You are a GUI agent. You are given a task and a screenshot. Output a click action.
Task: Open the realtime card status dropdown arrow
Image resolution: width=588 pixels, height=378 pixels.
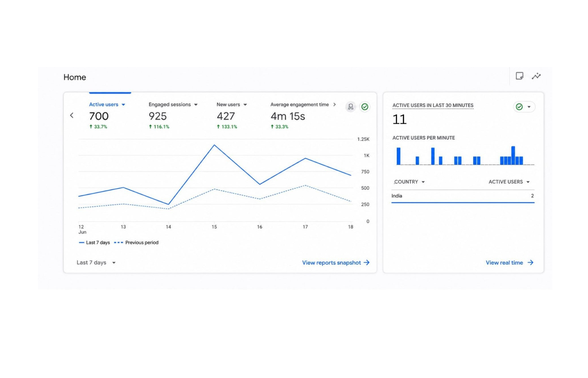coord(529,107)
